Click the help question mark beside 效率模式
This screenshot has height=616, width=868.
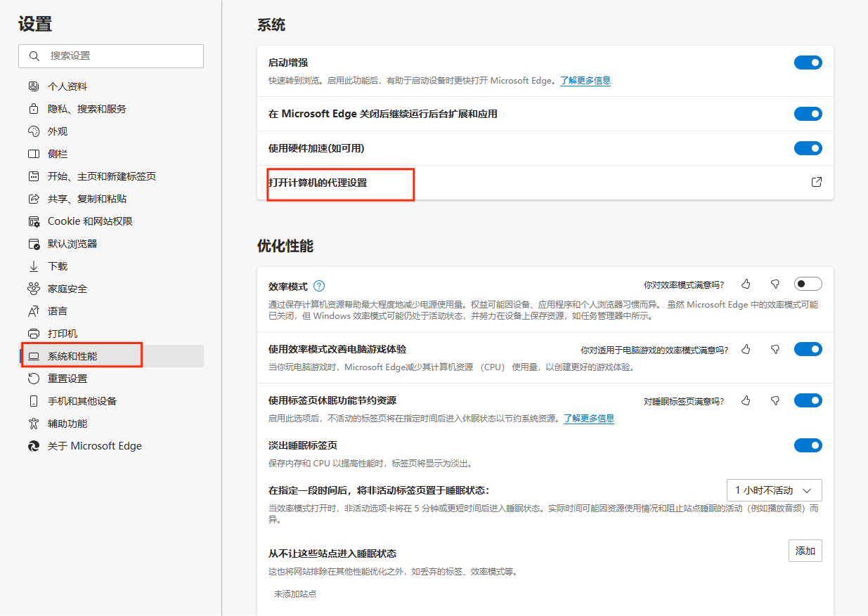319,286
